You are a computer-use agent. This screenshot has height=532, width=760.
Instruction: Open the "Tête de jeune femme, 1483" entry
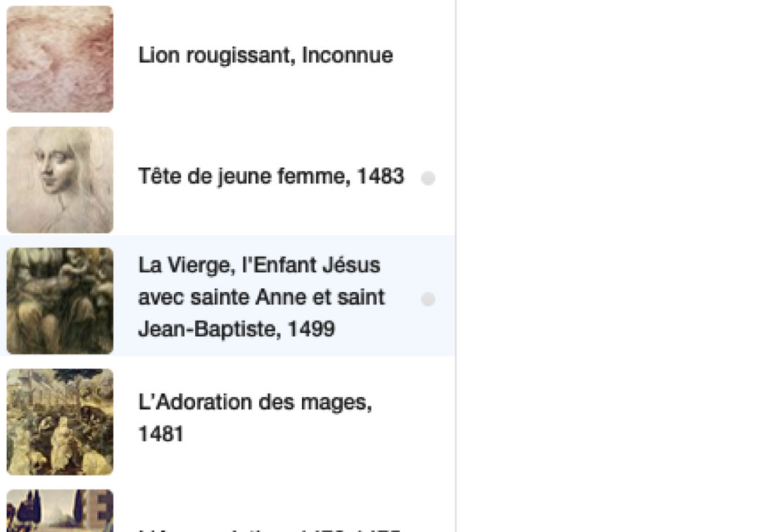(x=271, y=177)
